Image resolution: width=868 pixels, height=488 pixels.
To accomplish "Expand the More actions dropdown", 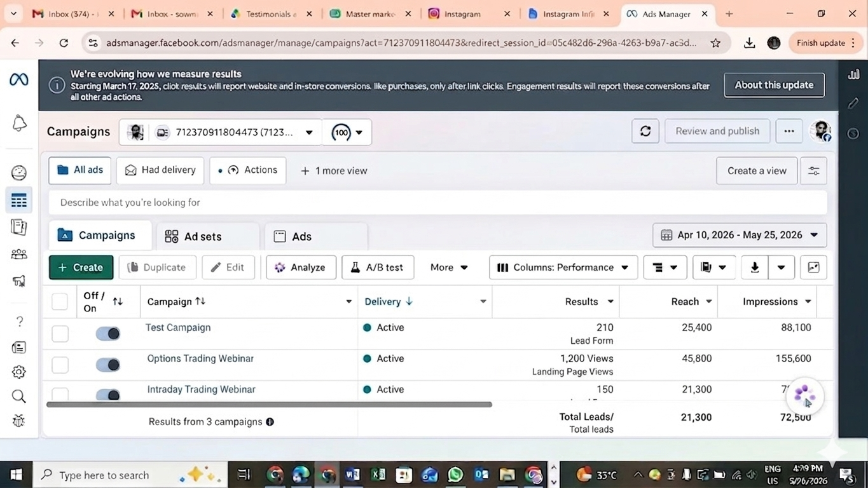I will click(449, 268).
